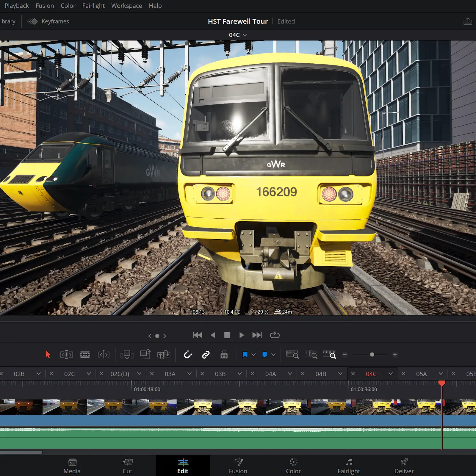Click the Play forward button
476x476 pixels.
coord(242,335)
